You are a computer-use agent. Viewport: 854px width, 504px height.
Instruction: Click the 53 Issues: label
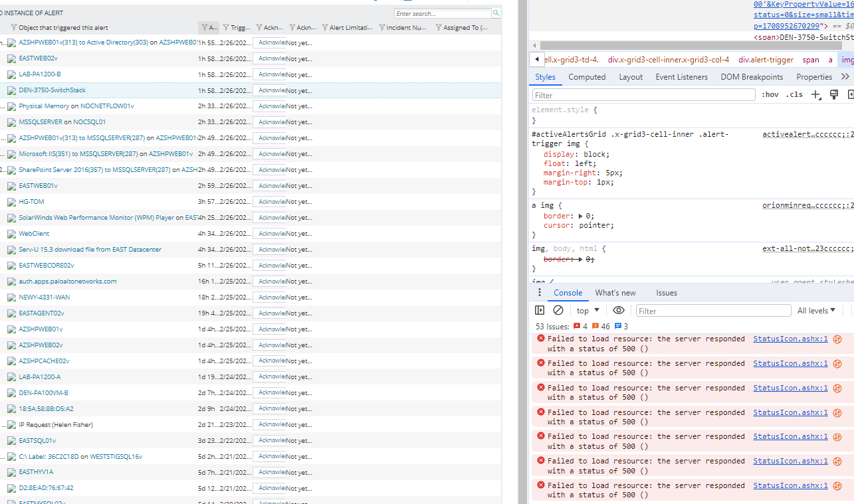pyautogui.click(x=552, y=327)
